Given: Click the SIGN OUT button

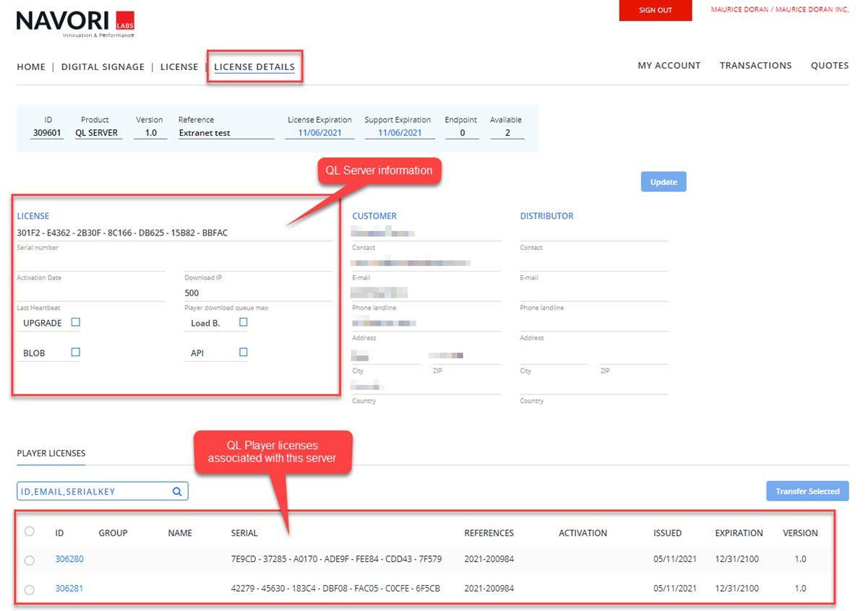Looking at the screenshot, I should [656, 10].
